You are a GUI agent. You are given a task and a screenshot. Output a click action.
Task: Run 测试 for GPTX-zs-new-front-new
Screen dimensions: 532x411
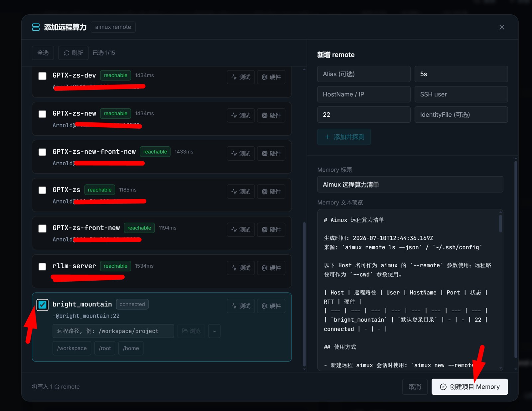click(241, 153)
